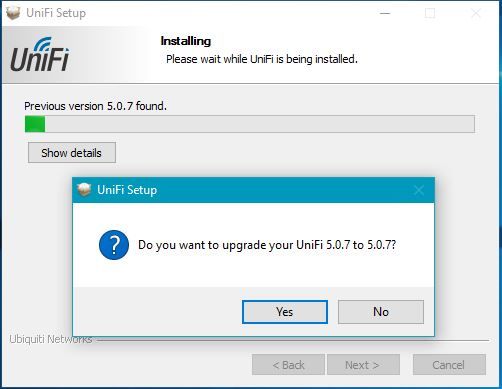Screen dimensions: 502x389
Task: Decline upgrade with the No button
Action: click(381, 312)
